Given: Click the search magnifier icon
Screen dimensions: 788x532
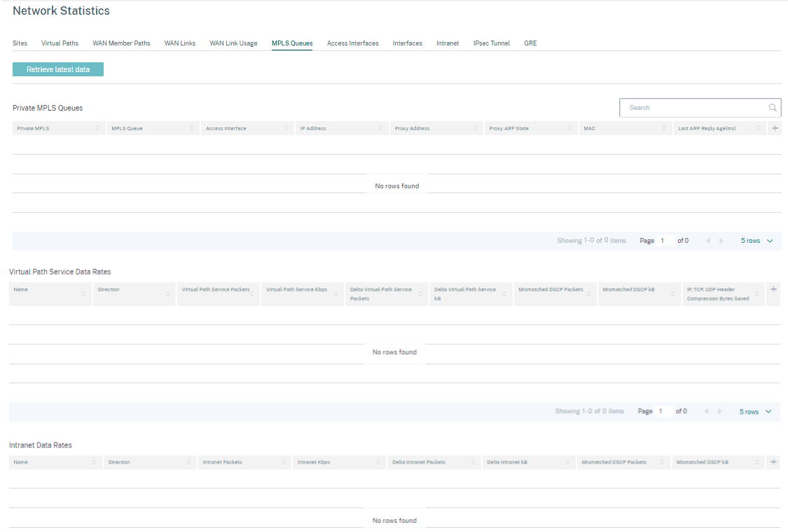Looking at the screenshot, I should 773,108.
